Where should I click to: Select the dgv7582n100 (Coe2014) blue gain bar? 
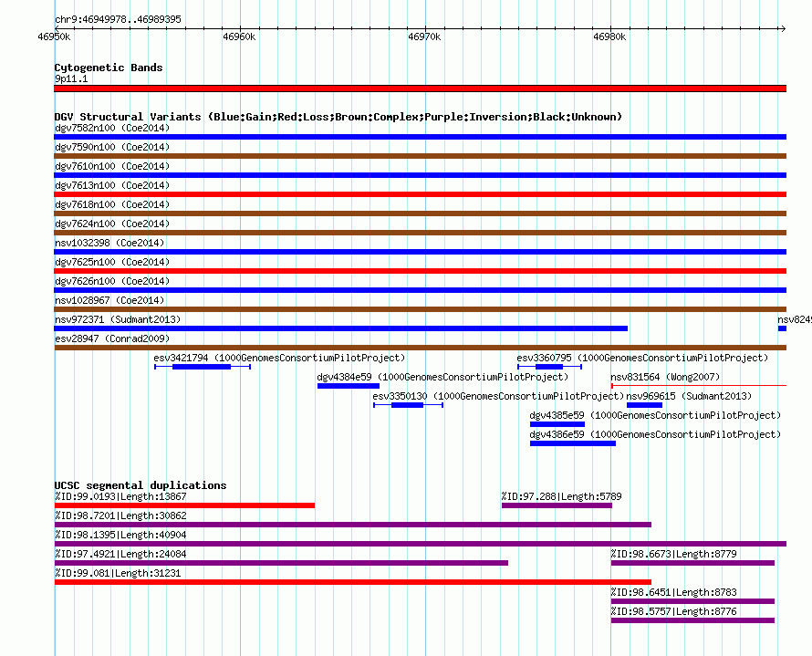click(x=420, y=137)
